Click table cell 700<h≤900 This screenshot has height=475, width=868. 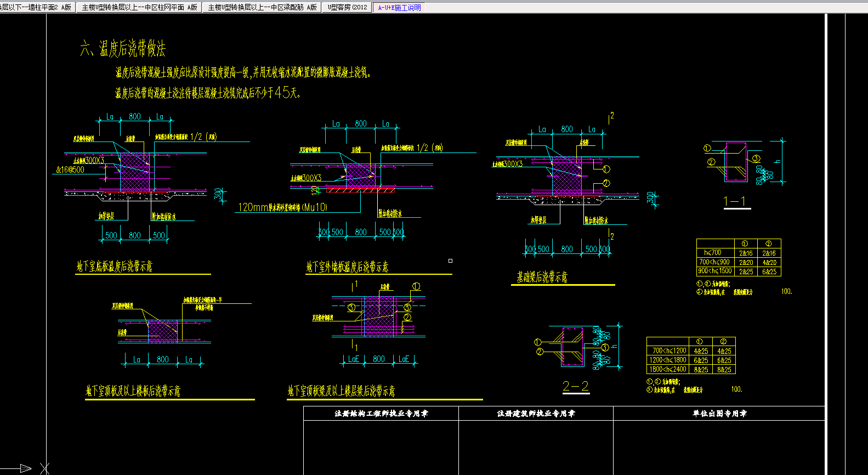pos(715,262)
